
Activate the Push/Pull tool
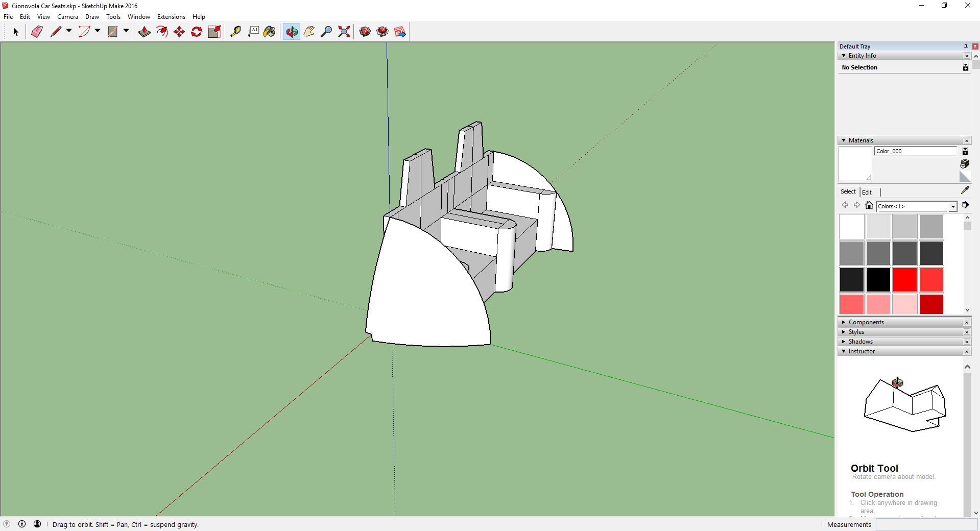point(145,32)
